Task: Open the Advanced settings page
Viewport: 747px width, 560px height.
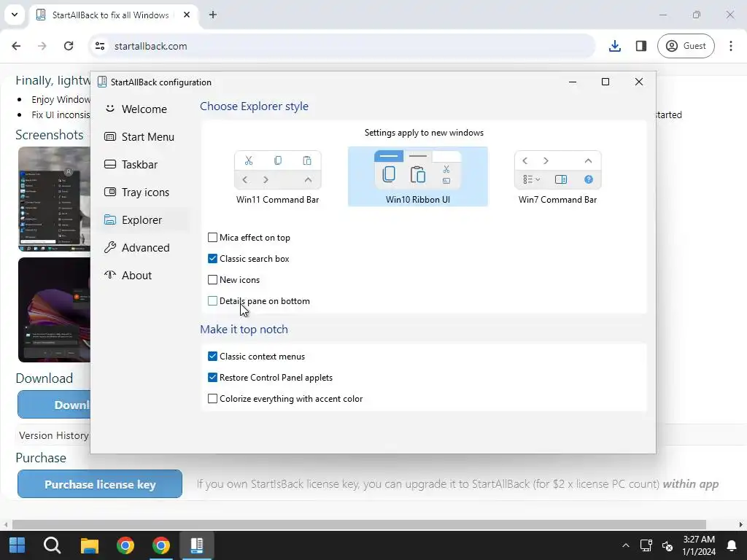Action: coord(144,248)
